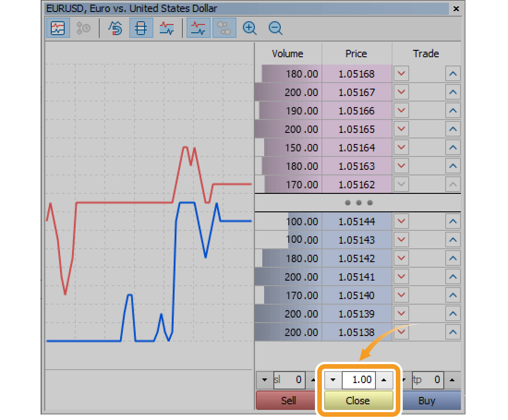The height and width of the screenshot is (420, 508).
Task: Click the blue up arrow at price 1.05140
Action: [x=453, y=295]
